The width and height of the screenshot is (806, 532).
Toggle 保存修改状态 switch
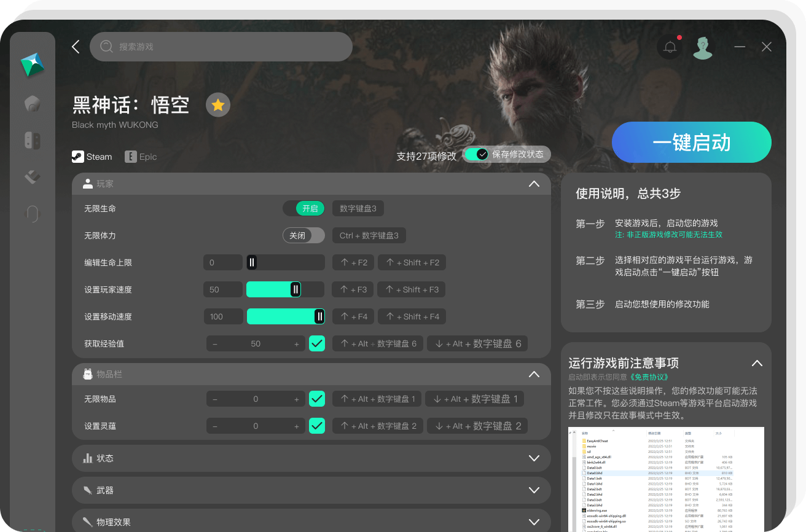click(x=476, y=154)
